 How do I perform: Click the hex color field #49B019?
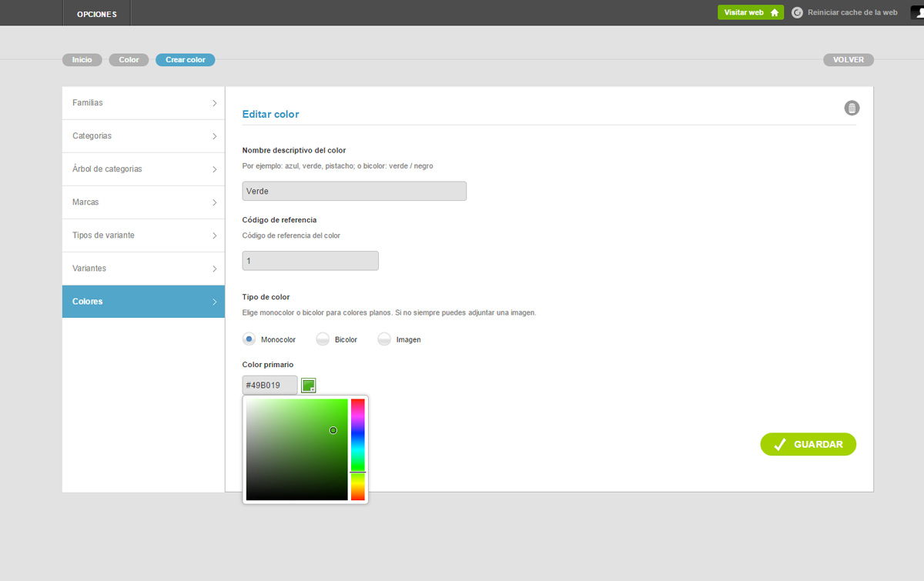269,385
